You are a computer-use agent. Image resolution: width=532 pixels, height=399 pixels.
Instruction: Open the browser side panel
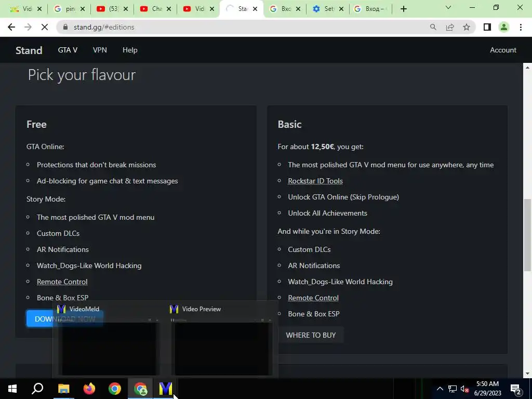[x=487, y=27]
